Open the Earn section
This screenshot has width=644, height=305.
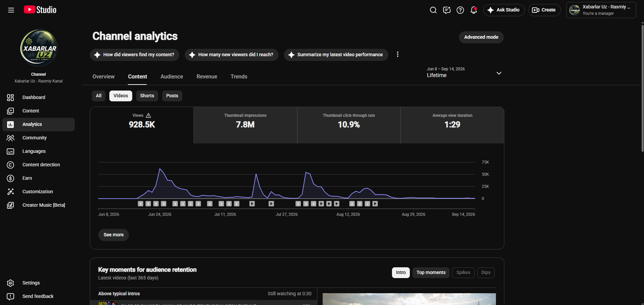pyautogui.click(x=38, y=178)
